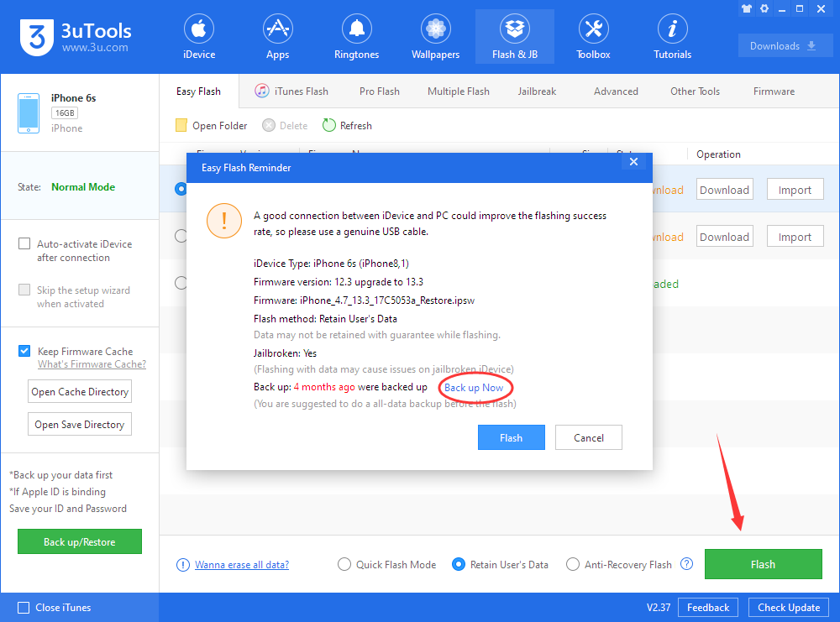This screenshot has width=840, height=622.
Task: Click the Back up Now link
Action: [474, 388]
